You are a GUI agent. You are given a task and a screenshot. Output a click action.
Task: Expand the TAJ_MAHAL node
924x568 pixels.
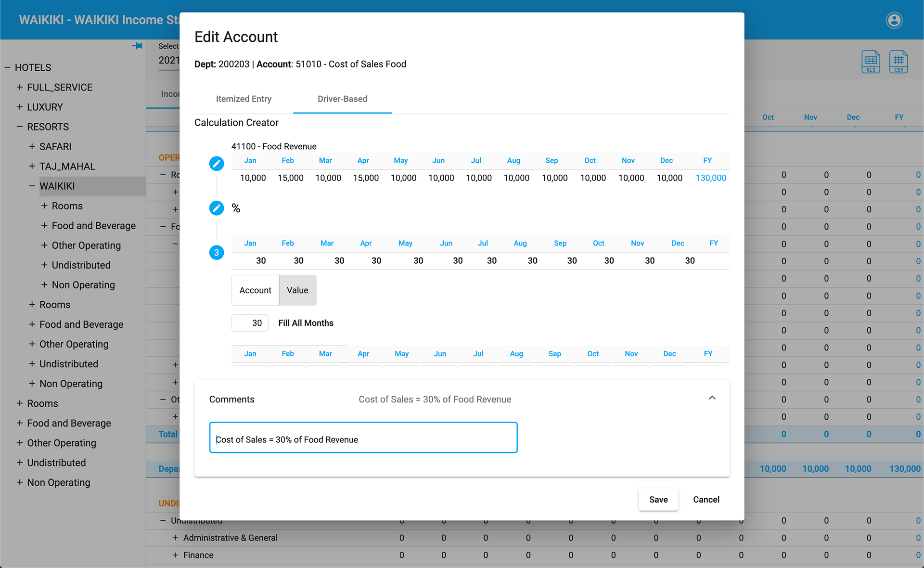tap(32, 166)
